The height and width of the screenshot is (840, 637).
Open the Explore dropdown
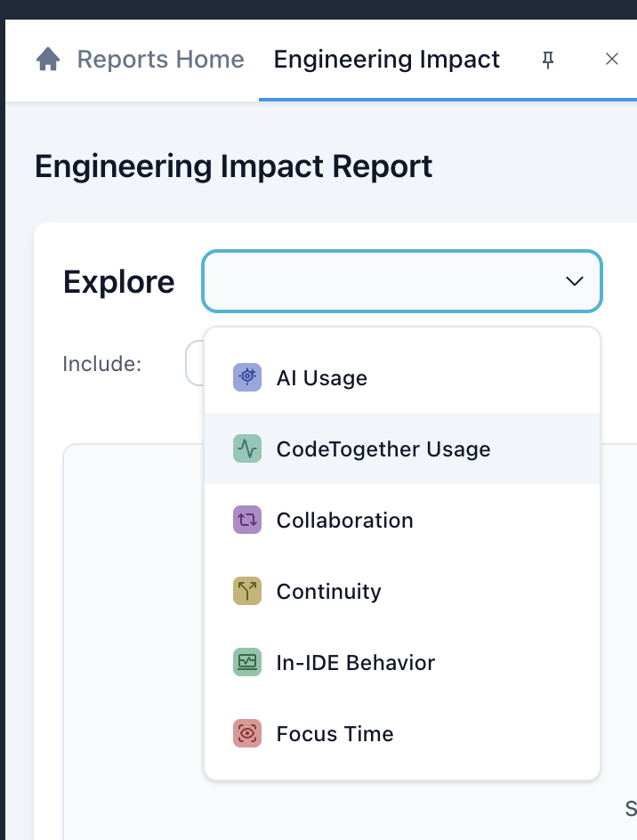click(401, 281)
